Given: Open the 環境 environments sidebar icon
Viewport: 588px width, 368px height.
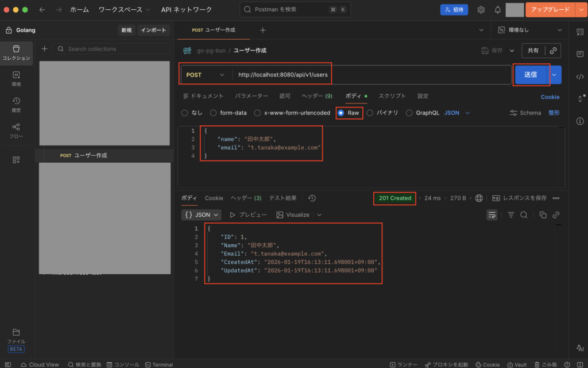Looking at the screenshot, I should pyautogui.click(x=16, y=78).
